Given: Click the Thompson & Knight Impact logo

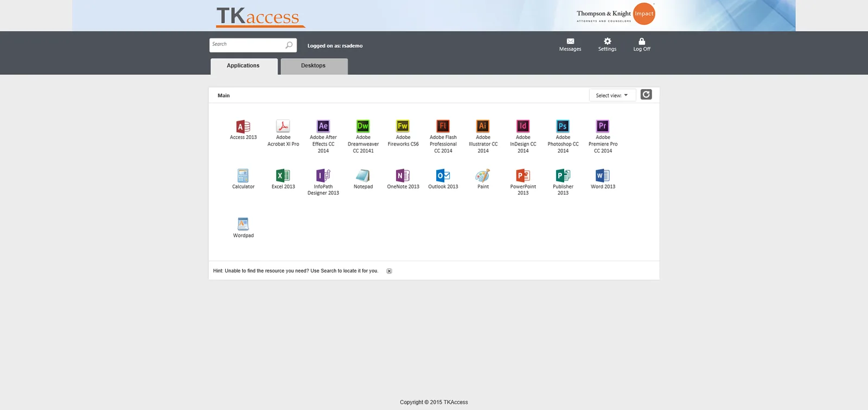Looking at the screenshot, I should pyautogui.click(x=616, y=14).
